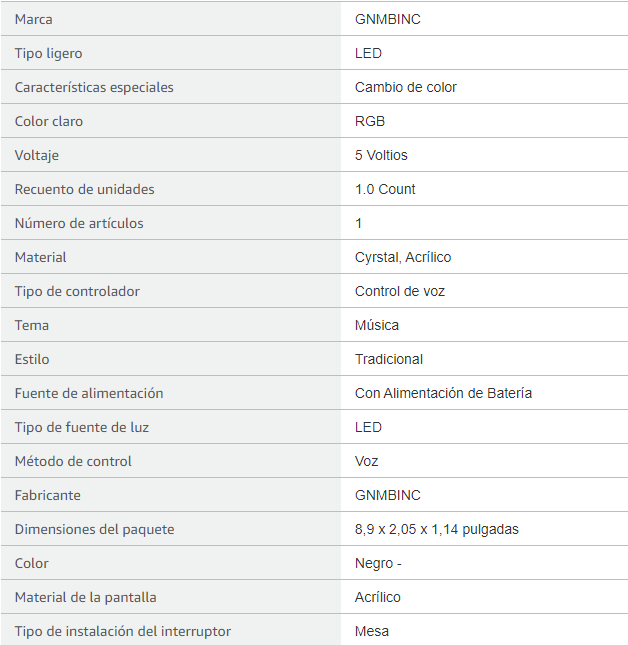Click the 'Tipo ligero' label
628x645 pixels.
(x=49, y=53)
